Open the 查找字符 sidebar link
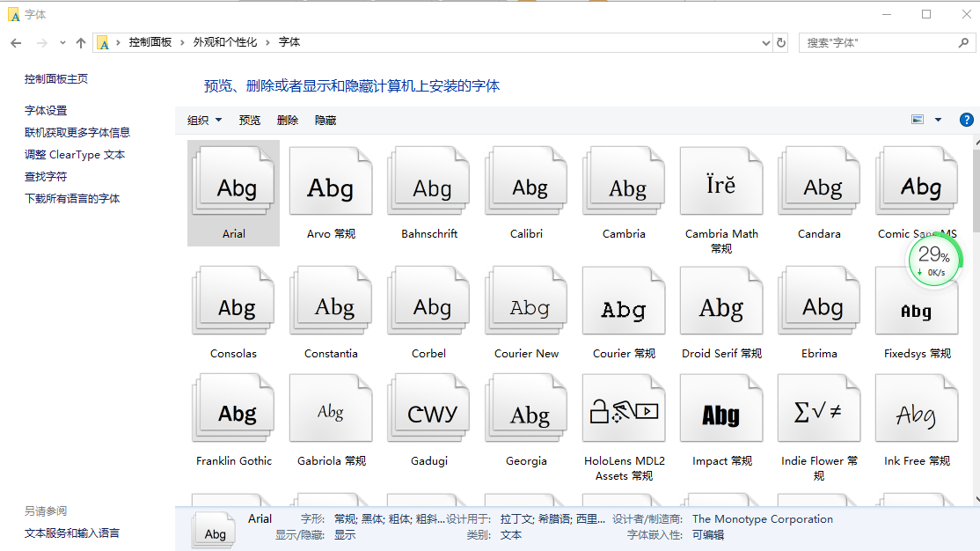The height and width of the screenshot is (551, 980). coord(46,175)
